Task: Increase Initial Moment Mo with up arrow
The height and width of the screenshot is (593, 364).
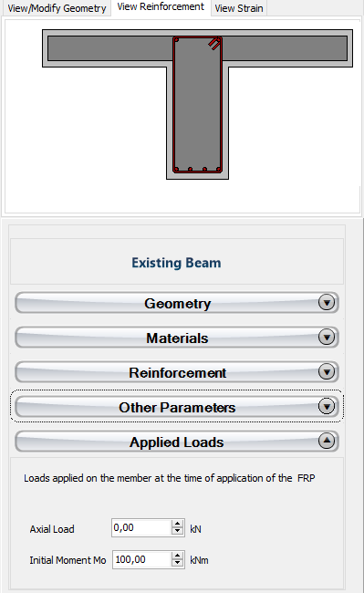Action: pyautogui.click(x=177, y=556)
